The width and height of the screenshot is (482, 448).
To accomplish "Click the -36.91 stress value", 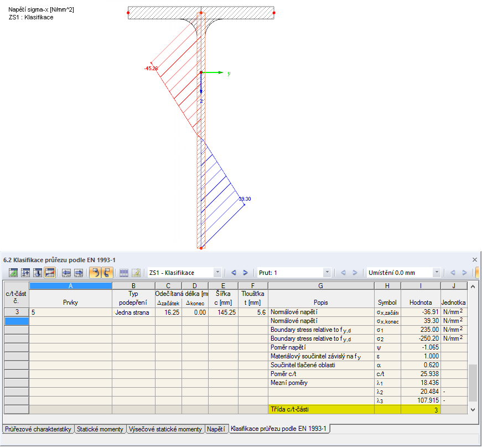I will [421, 312].
